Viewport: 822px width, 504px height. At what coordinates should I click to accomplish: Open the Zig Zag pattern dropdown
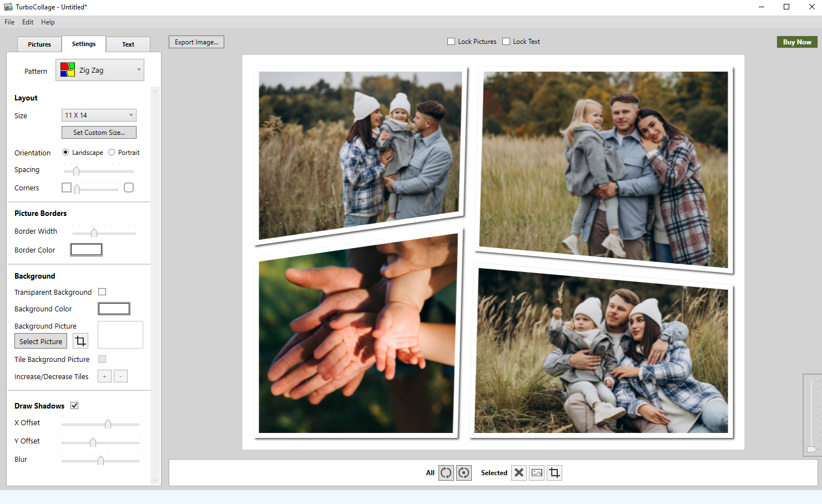pyautogui.click(x=100, y=70)
